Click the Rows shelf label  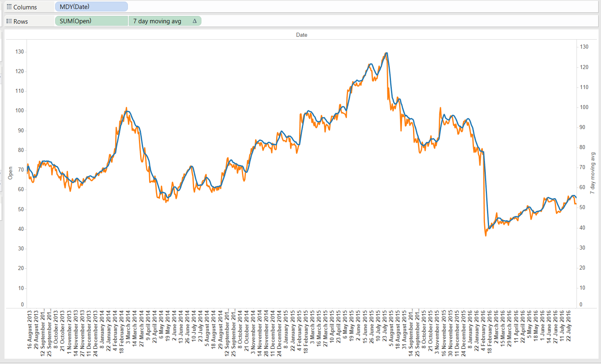pyautogui.click(x=20, y=21)
